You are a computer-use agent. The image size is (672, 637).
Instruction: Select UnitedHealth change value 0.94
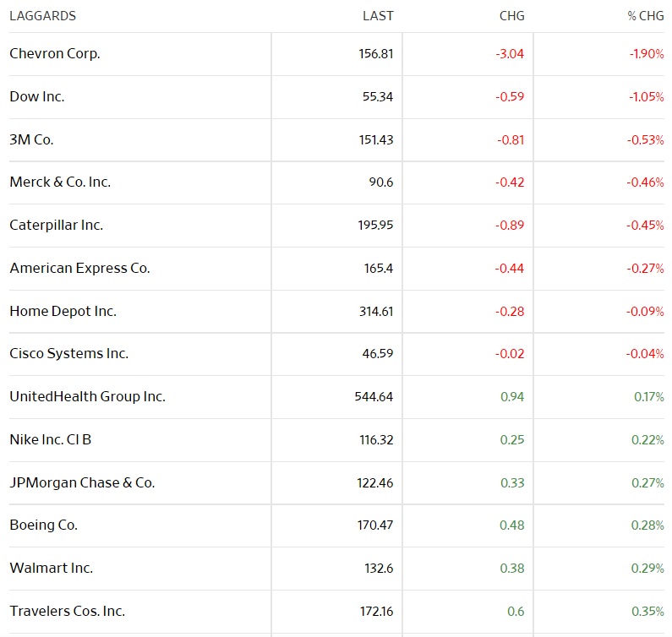click(512, 397)
